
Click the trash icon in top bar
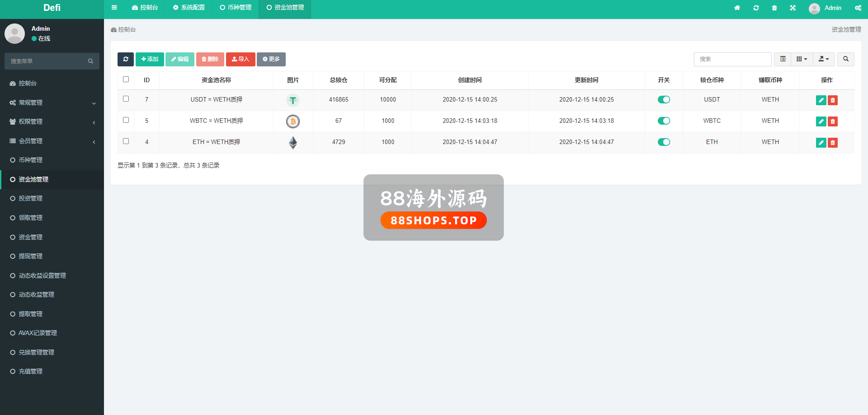[x=774, y=8]
